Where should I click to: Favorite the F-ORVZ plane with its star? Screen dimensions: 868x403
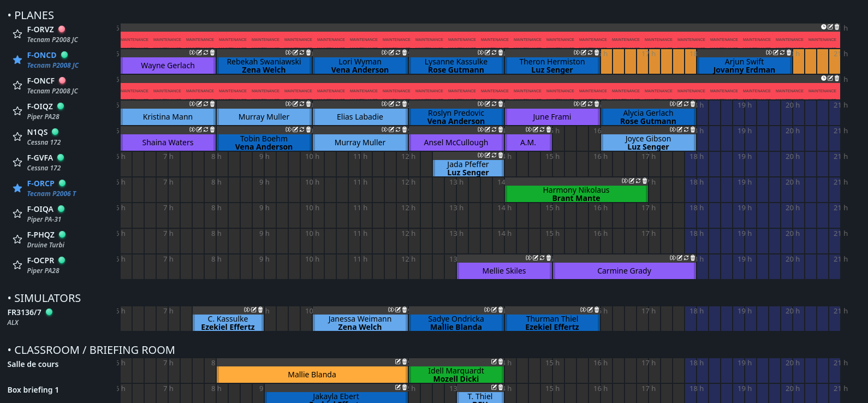click(x=17, y=34)
